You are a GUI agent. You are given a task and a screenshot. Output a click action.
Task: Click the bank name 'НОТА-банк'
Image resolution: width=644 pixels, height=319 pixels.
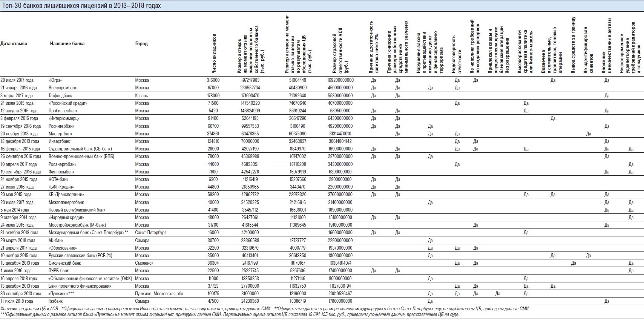click(x=58, y=179)
